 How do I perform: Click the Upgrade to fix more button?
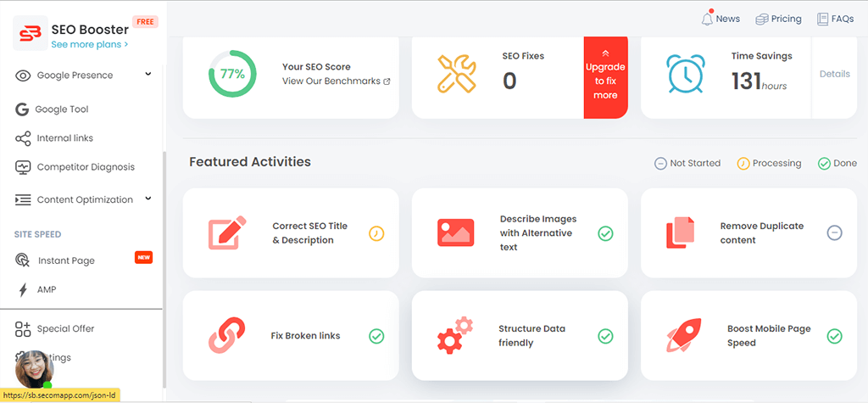click(605, 77)
